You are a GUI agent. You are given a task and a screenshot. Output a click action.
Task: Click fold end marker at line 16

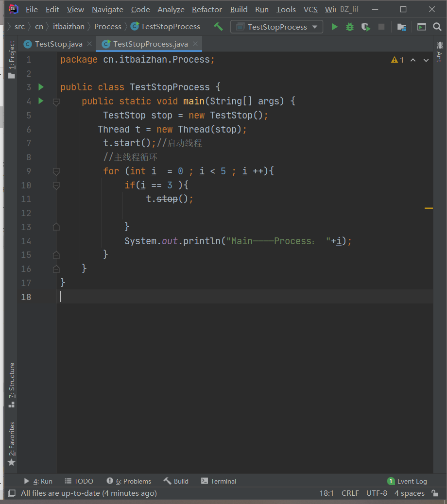point(56,269)
